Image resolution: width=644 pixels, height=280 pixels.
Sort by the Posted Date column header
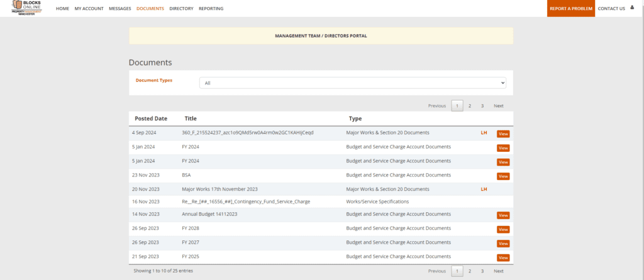(x=150, y=119)
